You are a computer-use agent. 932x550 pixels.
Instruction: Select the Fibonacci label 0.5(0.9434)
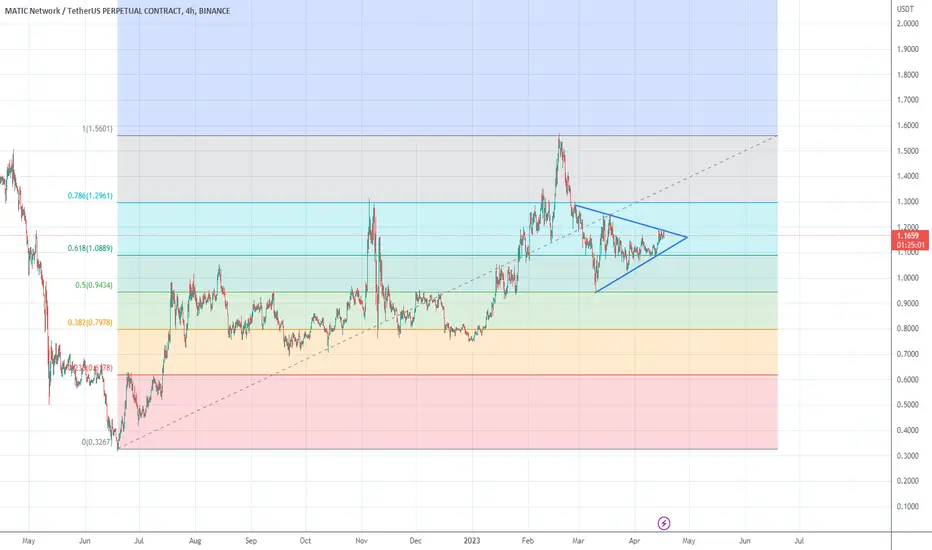pos(94,285)
